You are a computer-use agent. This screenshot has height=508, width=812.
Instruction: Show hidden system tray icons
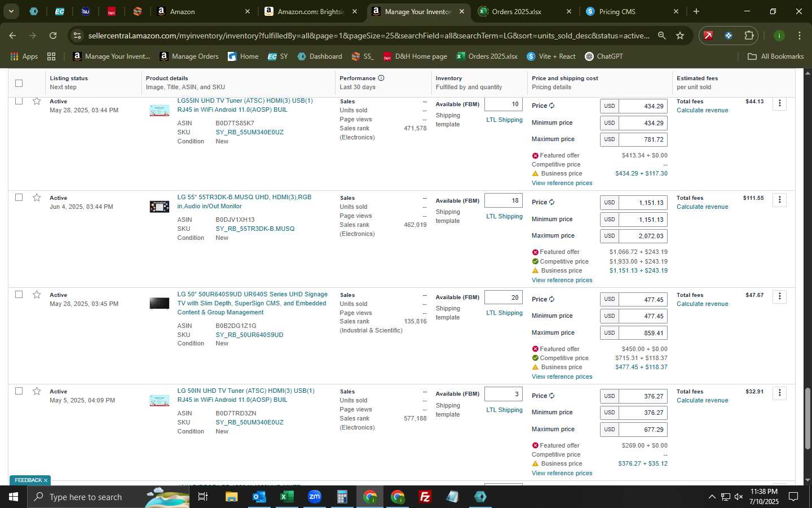[x=712, y=497]
